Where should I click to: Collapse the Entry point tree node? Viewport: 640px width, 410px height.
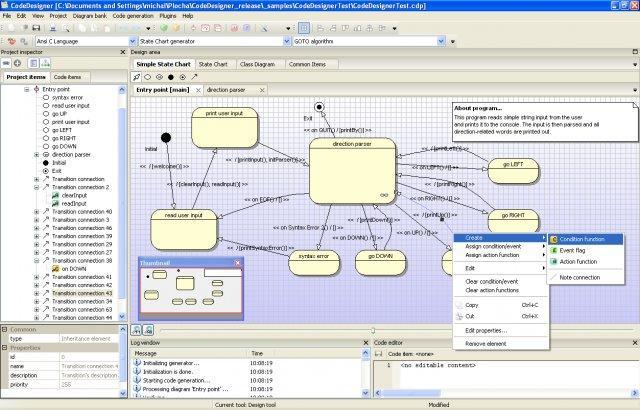pos(27,89)
